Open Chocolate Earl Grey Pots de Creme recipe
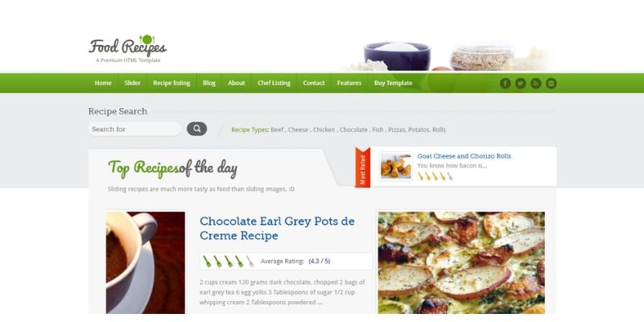This screenshot has height=322, width=644. click(277, 229)
